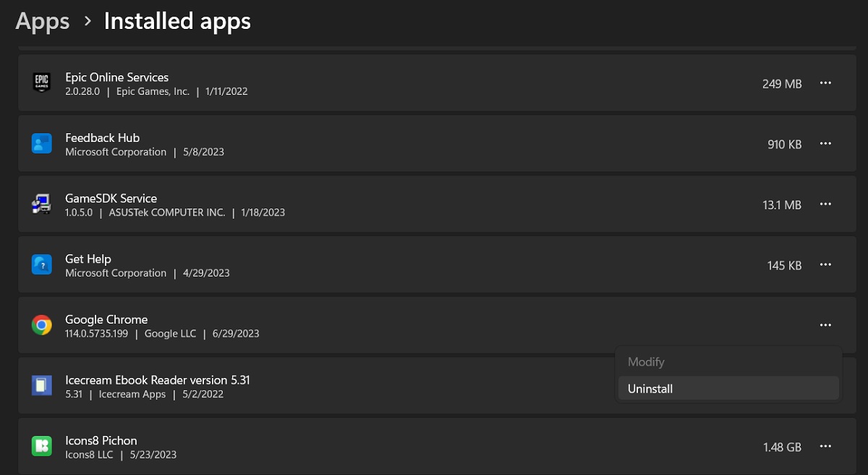Click the Get Help question mark icon
Viewport: 868px width, 475px height.
click(x=41, y=264)
